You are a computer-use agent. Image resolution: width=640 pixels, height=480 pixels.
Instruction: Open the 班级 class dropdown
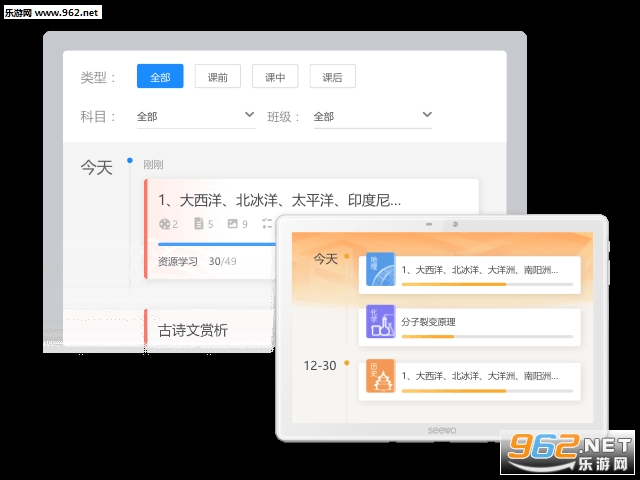tap(373, 117)
